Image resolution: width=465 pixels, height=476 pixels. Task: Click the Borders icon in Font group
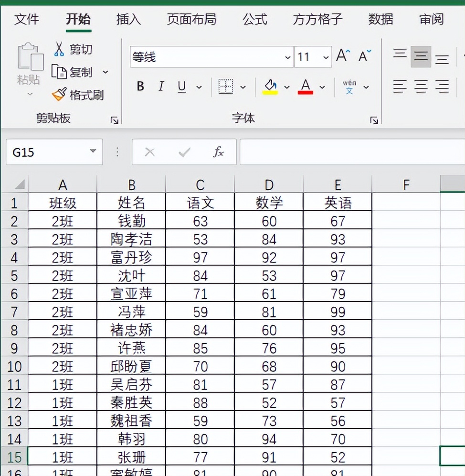click(226, 87)
